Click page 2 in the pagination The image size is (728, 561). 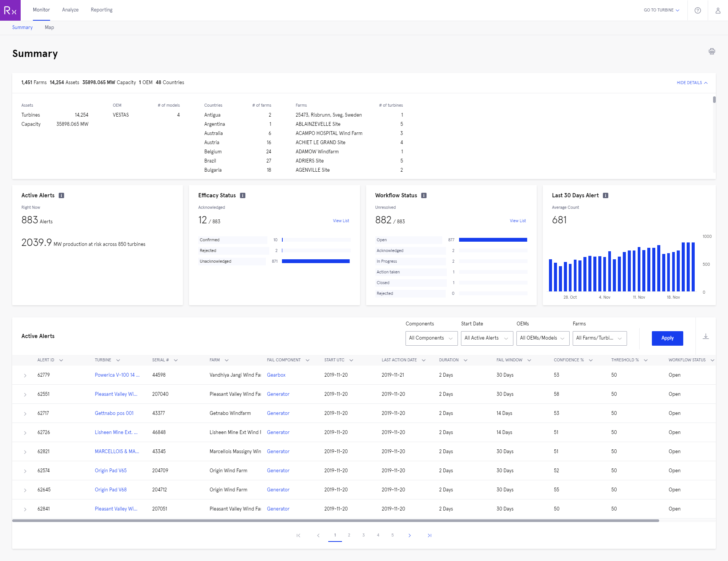[x=349, y=535]
